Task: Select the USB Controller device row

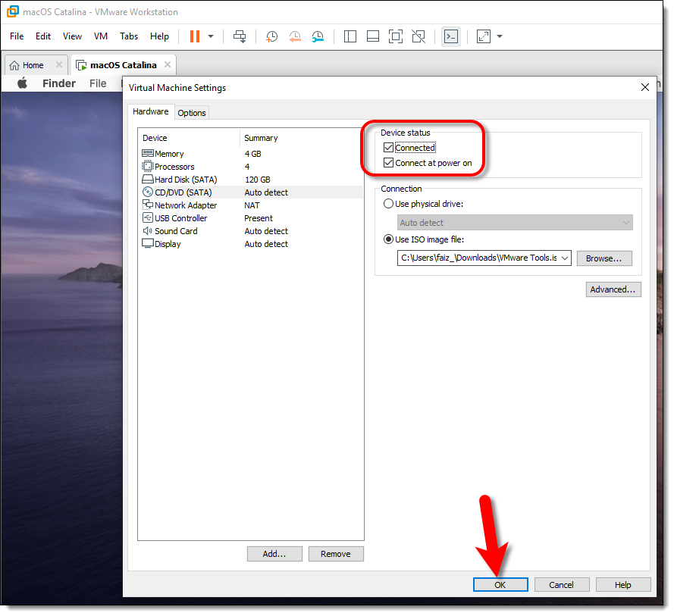Action: 251,218
